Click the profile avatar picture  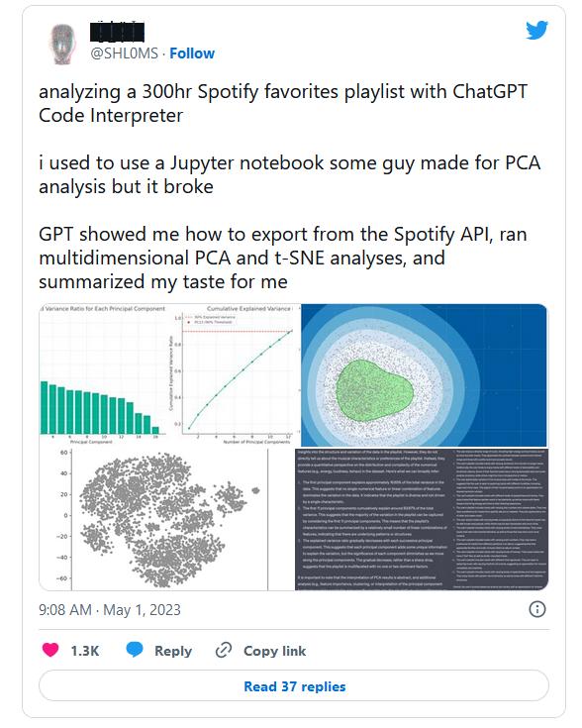point(62,44)
